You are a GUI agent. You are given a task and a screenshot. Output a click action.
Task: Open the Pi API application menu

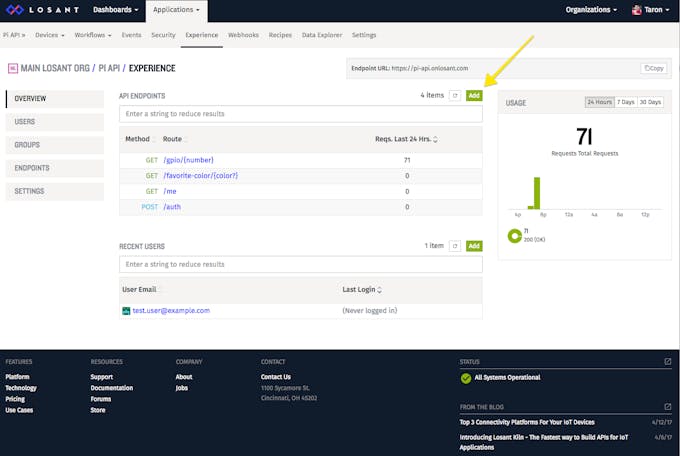click(14, 35)
